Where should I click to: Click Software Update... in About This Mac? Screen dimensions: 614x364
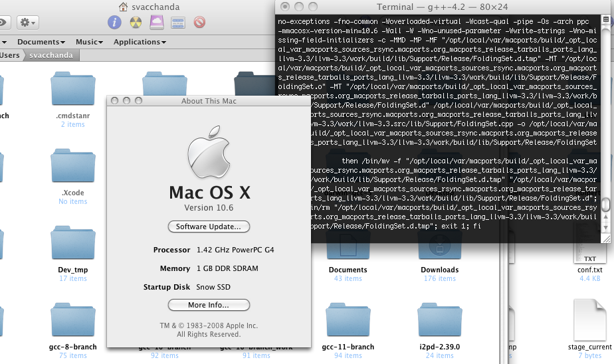[209, 227]
